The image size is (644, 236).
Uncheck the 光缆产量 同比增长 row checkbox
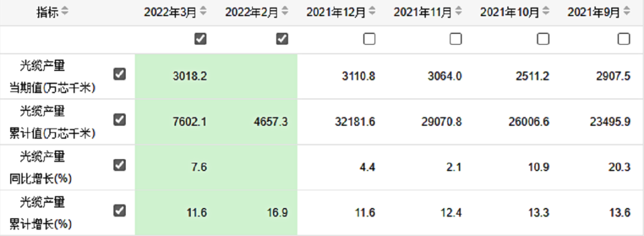119,166
